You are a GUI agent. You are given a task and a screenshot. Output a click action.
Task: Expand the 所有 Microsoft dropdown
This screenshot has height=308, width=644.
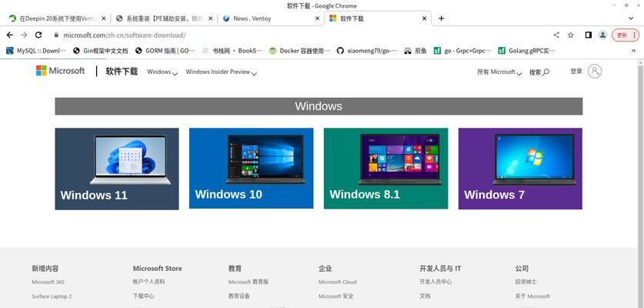pyautogui.click(x=499, y=72)
